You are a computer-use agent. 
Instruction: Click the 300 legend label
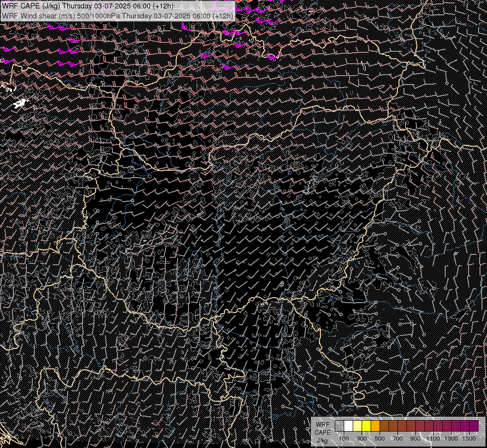pyautogui.click(x=362, y=439)
